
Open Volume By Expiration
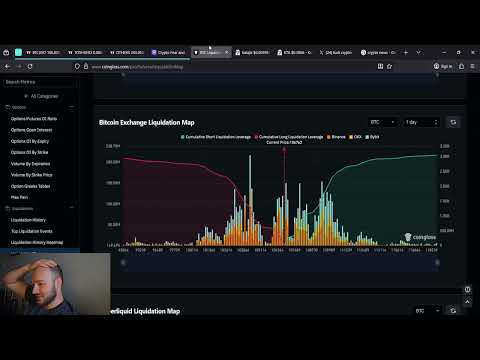[30, 164]
